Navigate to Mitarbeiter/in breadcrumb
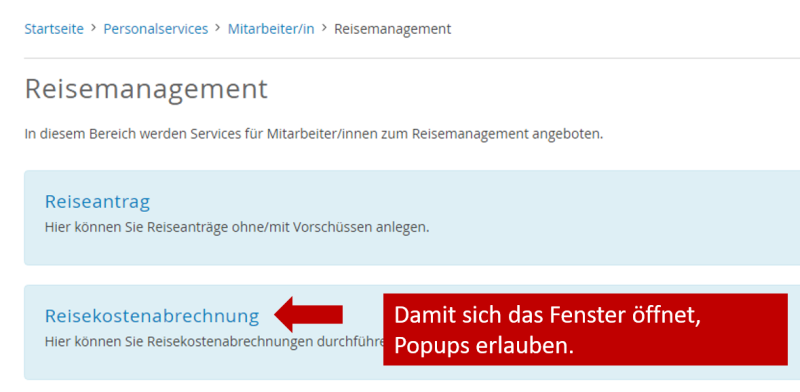 tap(271, 29)
